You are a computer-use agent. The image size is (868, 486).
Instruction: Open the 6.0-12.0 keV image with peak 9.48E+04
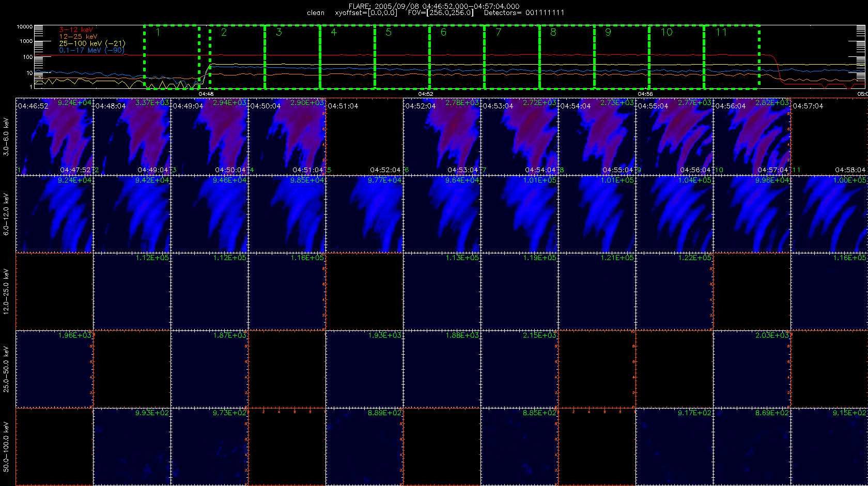pyautogui.click(x=210, y=214)
